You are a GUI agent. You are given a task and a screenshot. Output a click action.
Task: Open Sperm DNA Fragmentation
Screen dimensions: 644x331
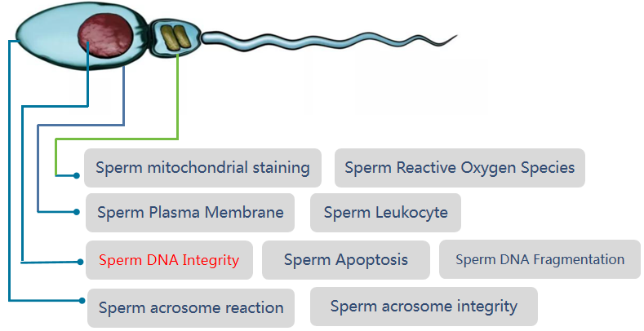tap(540, 259)
